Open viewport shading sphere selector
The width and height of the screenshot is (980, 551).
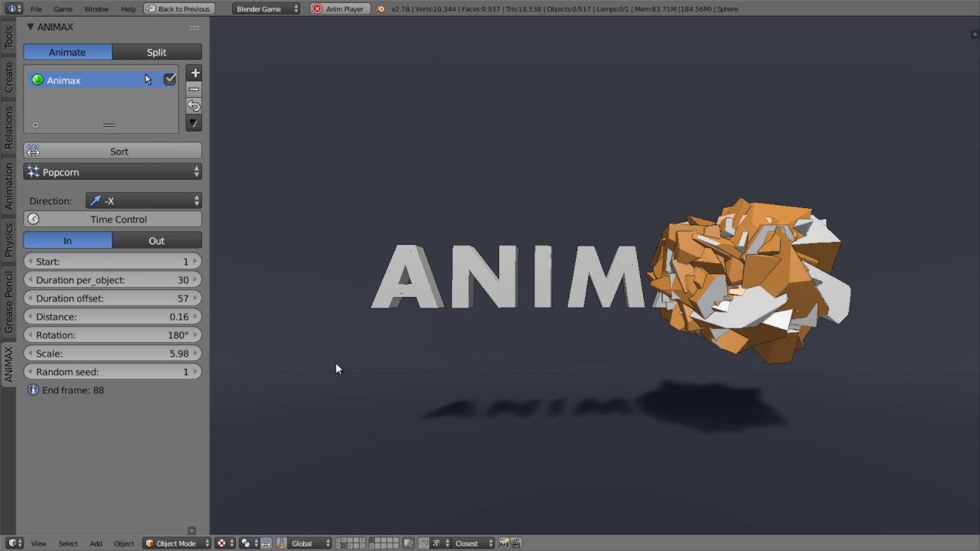pos(225,543)
